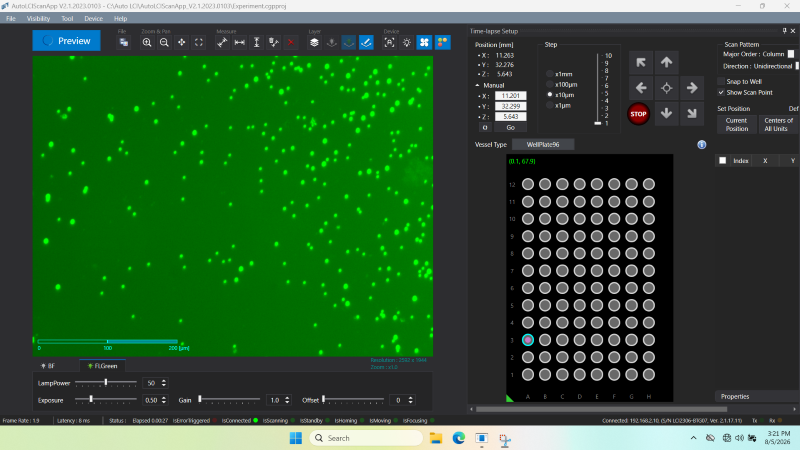Click the Properties panel header
The height and width of the screenshot is (450, 800).
click(x=757, y=396)
